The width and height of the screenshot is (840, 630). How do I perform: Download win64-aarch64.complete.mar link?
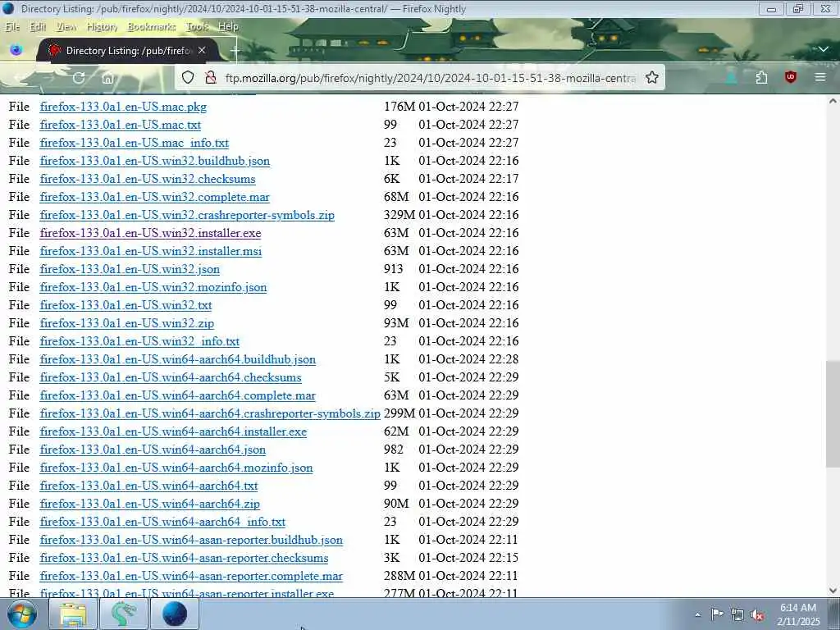pos(178,396)
